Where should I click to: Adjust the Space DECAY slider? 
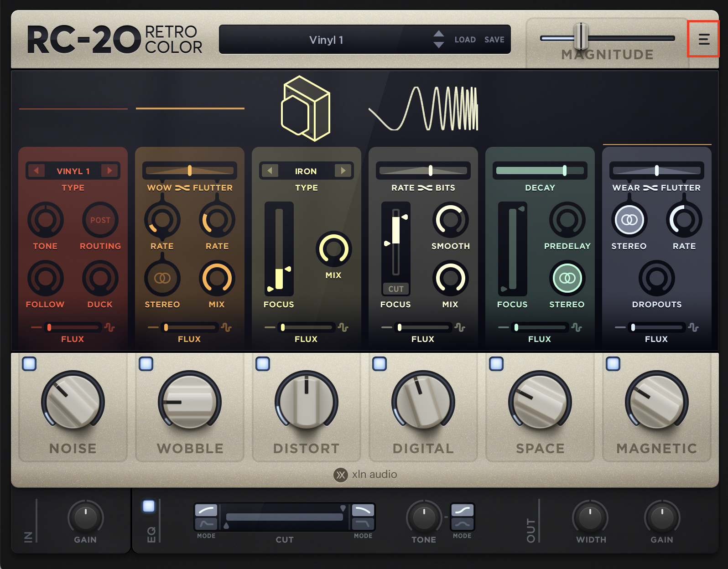click(540, 171)
